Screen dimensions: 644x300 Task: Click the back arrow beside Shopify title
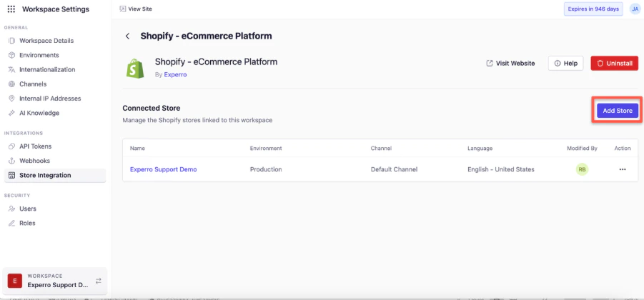[128, 36]
